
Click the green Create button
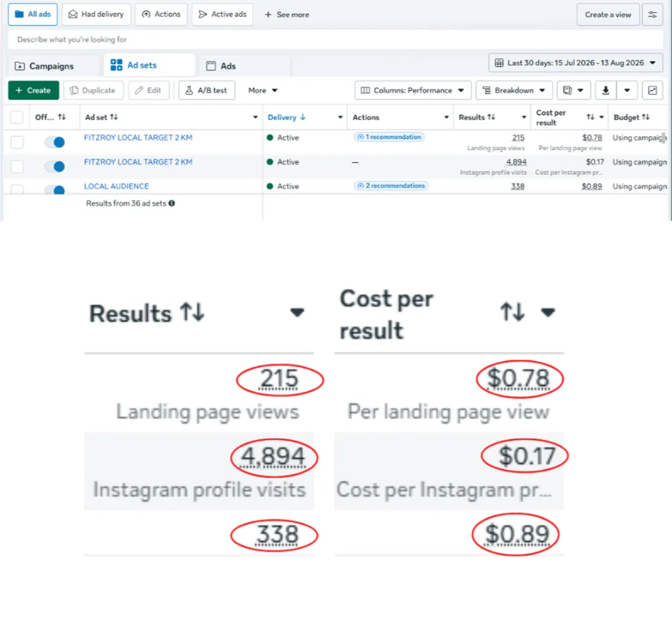pos(34,91)
